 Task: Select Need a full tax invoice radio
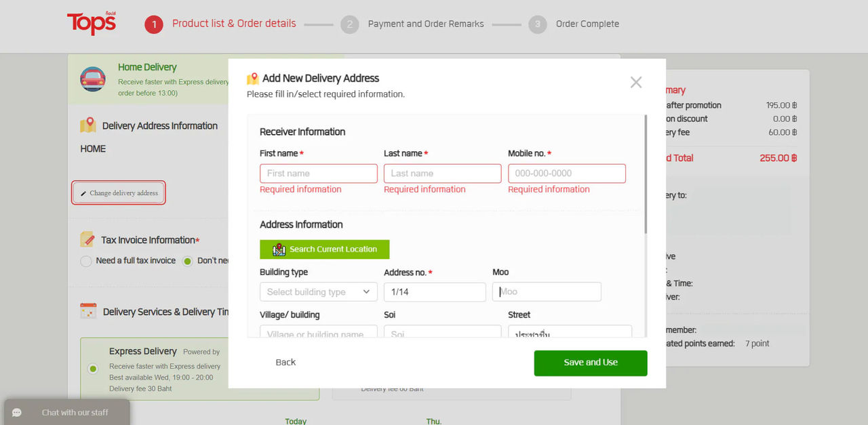[86, 261]
